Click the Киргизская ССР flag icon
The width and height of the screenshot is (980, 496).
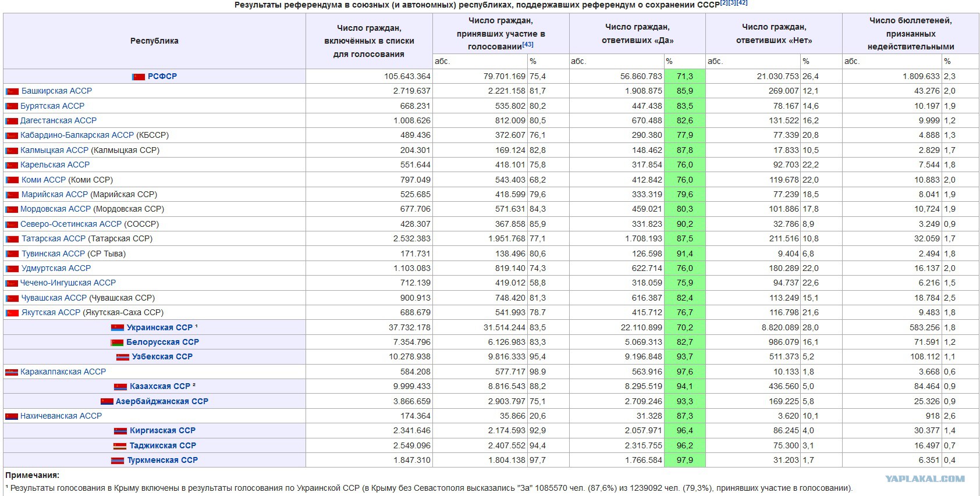click(x=120, y=431)
